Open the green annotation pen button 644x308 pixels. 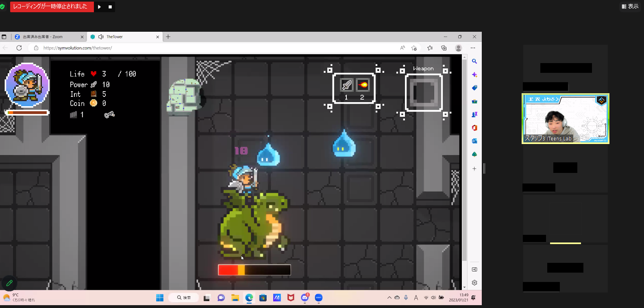[9, 283]
